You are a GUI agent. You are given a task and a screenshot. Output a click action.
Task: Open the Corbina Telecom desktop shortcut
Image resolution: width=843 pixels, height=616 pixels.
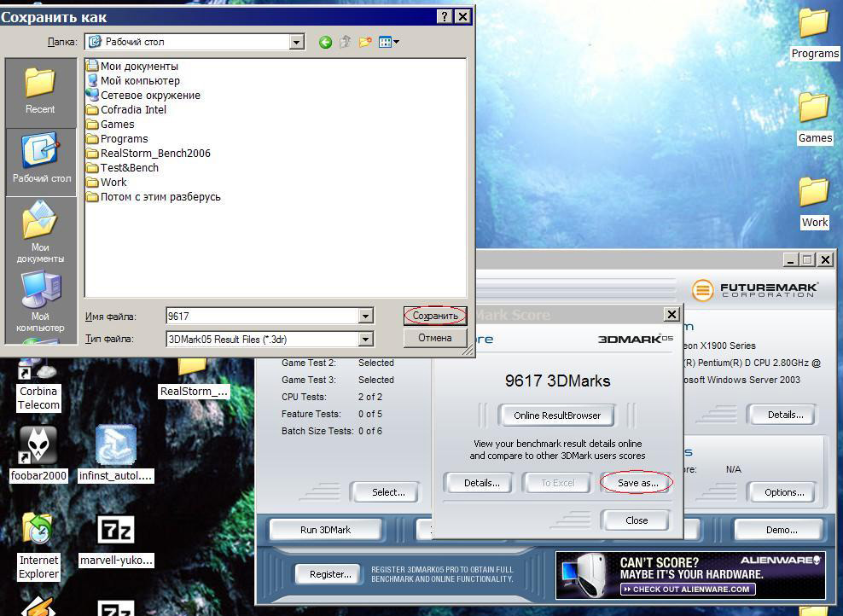(38, 384)
